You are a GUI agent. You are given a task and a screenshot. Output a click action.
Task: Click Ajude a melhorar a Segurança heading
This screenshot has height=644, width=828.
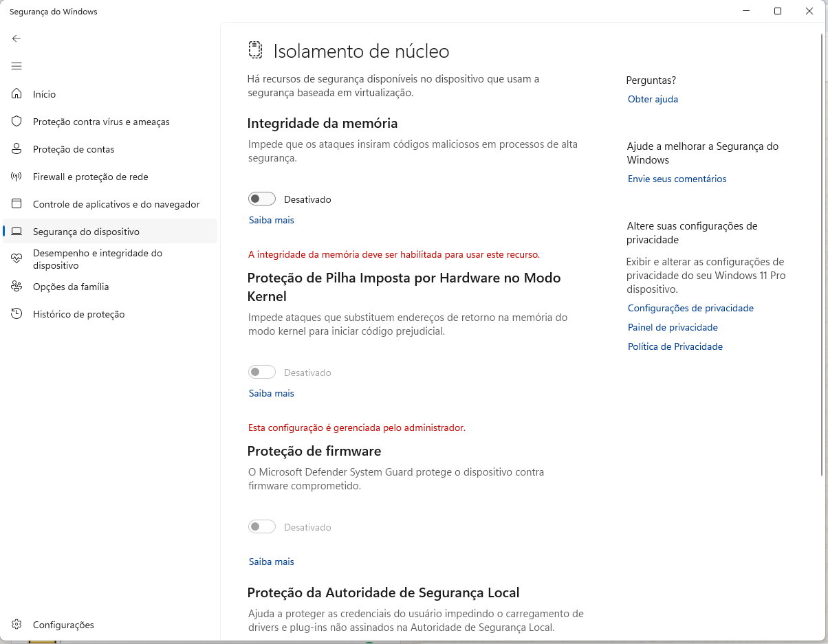(702, 153)
